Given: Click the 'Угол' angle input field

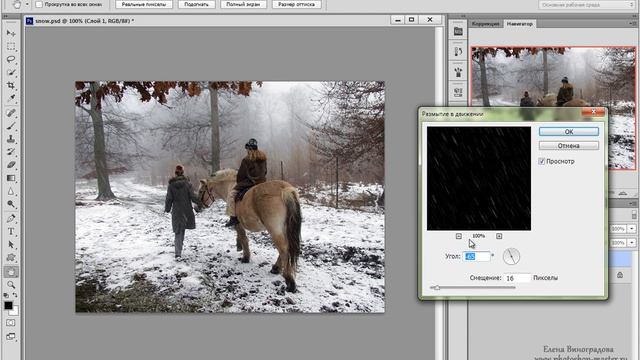Looking at the screenshot, I should pyautogui.click(x=477, y=256).
